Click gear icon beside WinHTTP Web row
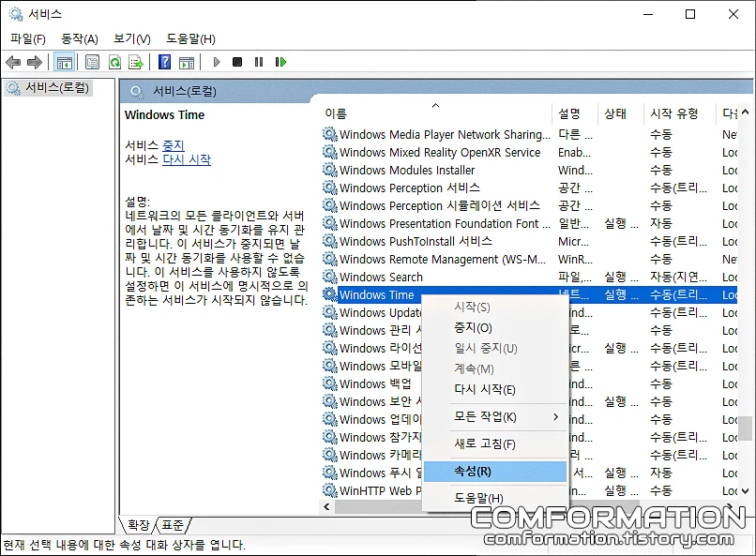756x556 pixels. 330,490
